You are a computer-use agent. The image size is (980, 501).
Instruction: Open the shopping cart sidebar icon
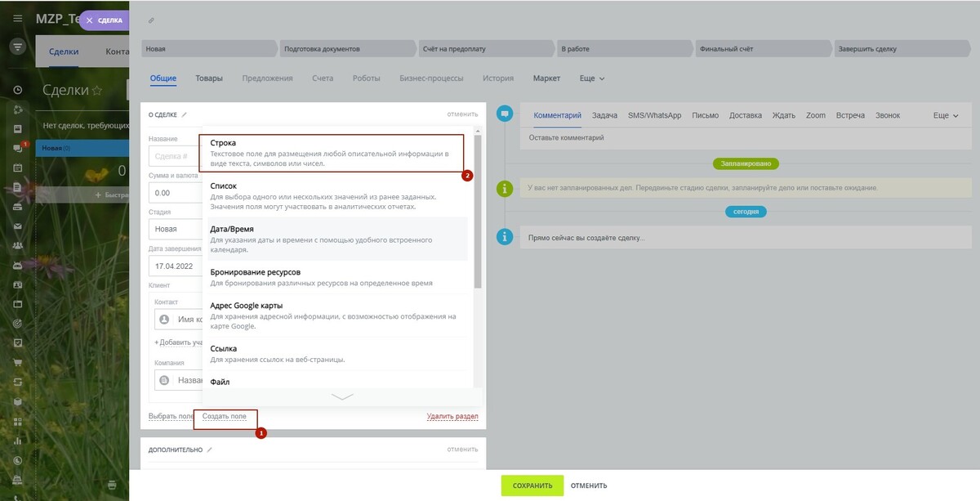point(17,363)
